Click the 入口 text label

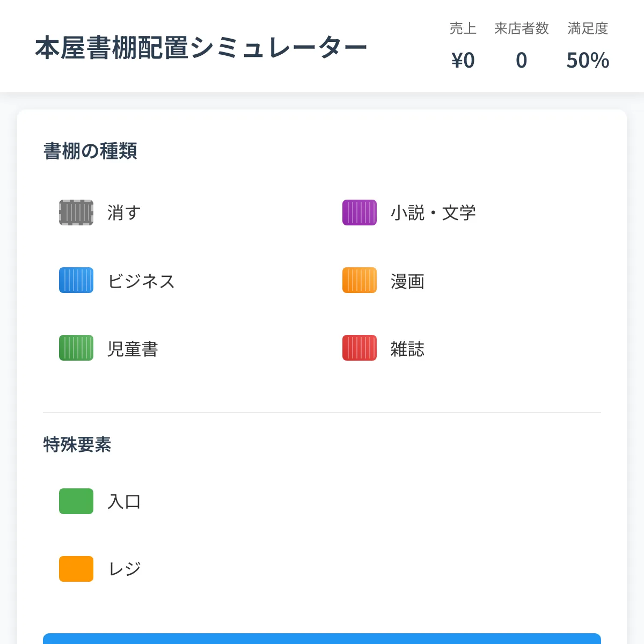(124, 502)
